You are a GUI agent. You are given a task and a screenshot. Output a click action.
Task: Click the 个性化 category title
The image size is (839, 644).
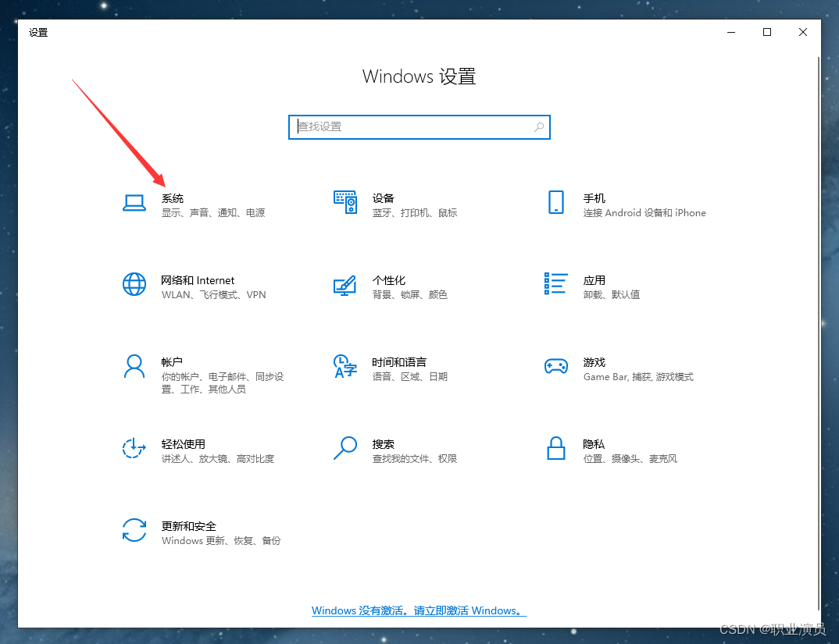pos(389,280)
